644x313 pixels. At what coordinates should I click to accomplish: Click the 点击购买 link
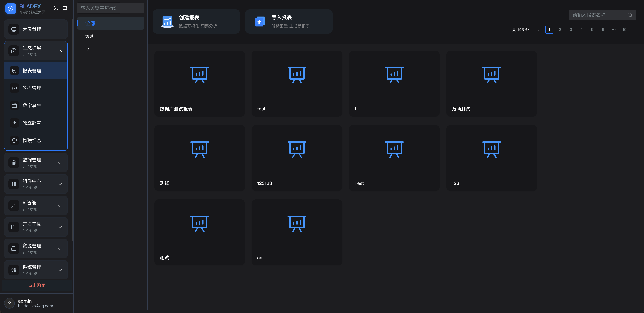37,285
